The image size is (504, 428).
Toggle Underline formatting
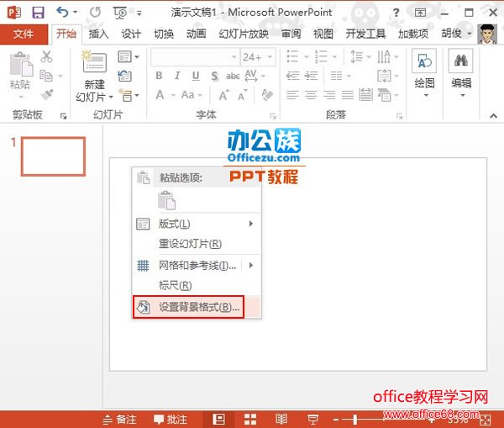(x=196, y=76)
